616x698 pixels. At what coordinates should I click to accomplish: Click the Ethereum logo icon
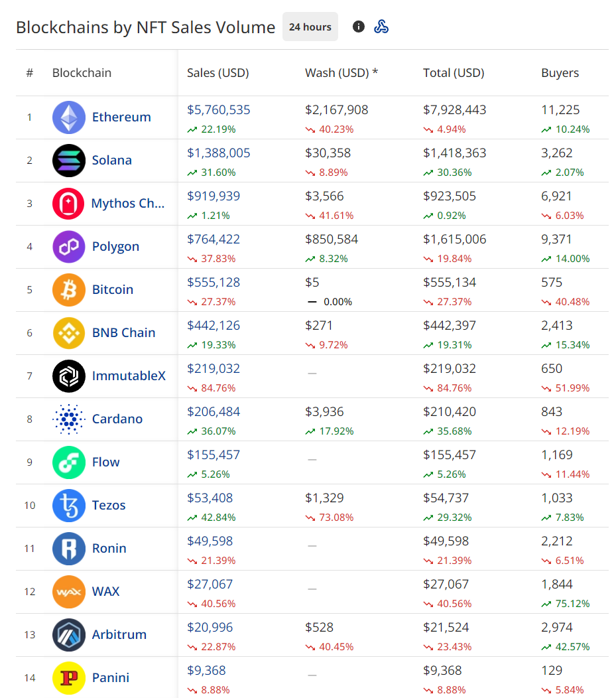click(69, 117)
